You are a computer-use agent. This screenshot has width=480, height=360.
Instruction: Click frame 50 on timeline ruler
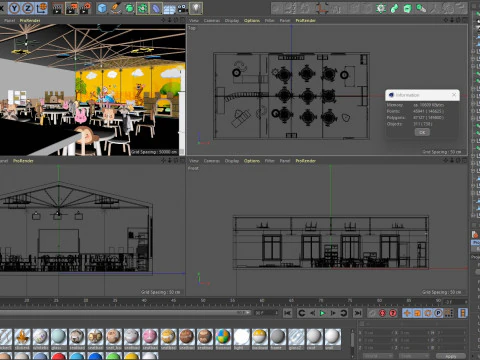(x=203, y=301)
